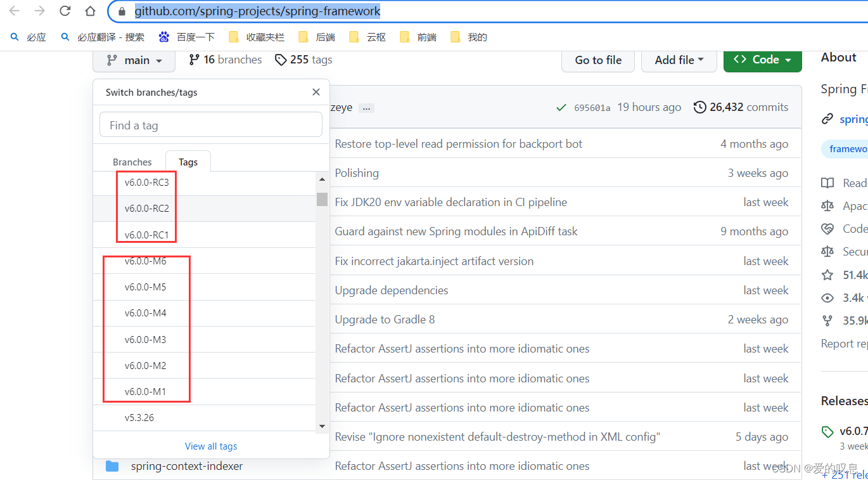
Task: Click tag list scrollbar down arrow
Action: coord(322,426)
